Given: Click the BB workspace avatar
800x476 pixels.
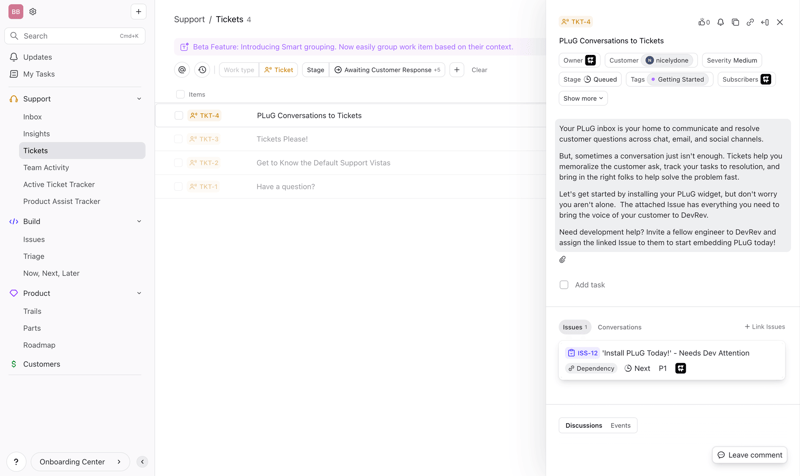Looking at the screenshot, I should pyautogui.click(x=16, y=12).
